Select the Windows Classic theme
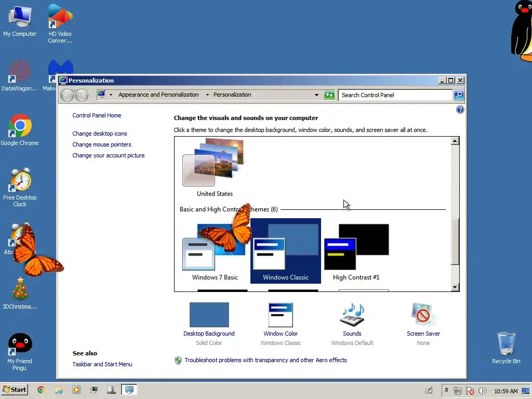 [286, 251]
